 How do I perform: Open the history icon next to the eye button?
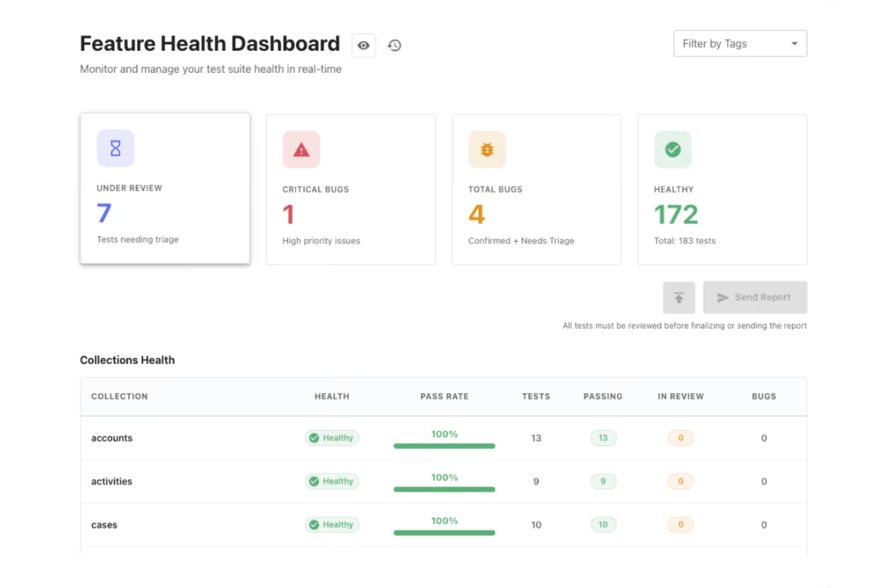click(x=394, y=45)
